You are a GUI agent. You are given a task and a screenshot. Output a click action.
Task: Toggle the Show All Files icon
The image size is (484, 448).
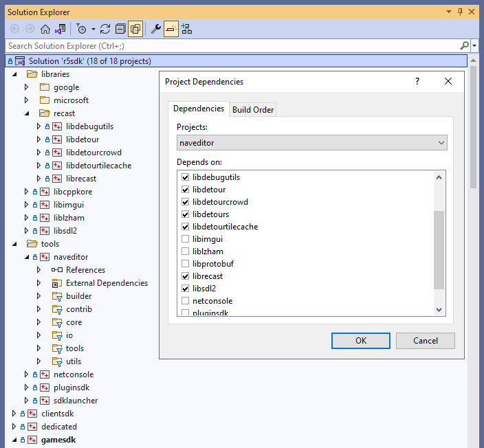point(135,29)
